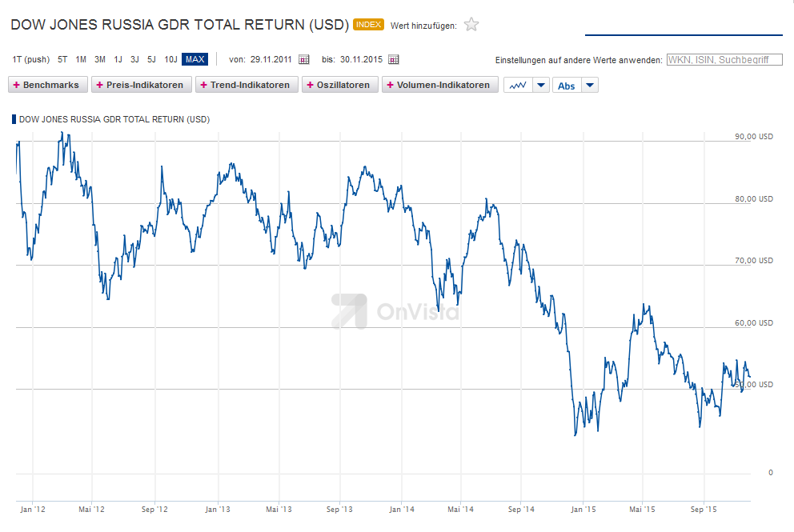Click the 70,00 USD axis label
The image size is (794, 532).
point(754,261)
